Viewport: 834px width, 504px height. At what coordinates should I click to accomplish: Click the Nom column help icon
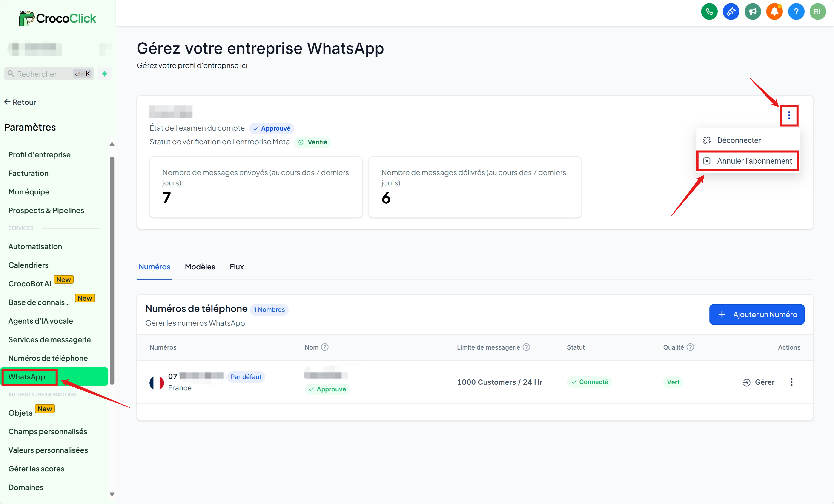[x=325, y=347]
